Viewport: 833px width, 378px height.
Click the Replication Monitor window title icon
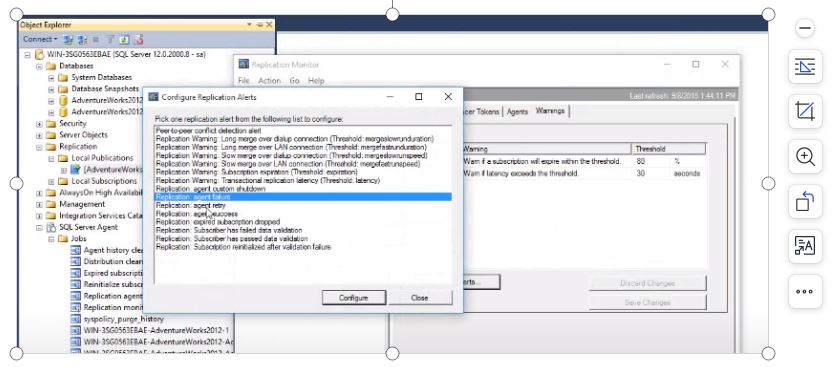(244, 64)
